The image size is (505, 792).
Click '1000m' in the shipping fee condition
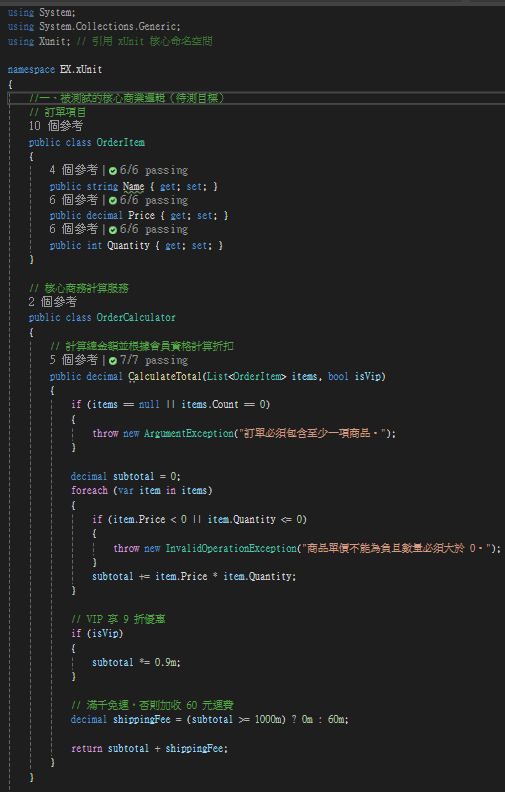[x=268, y=720]
